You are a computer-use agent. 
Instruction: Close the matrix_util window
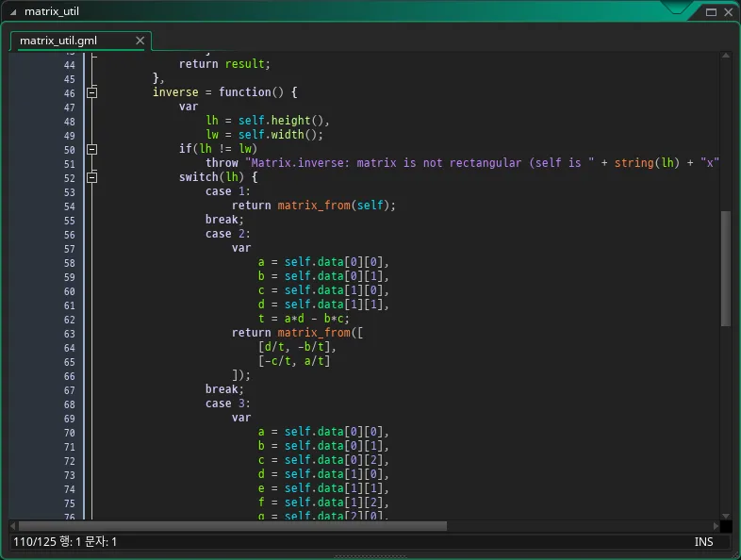(728, 11)
